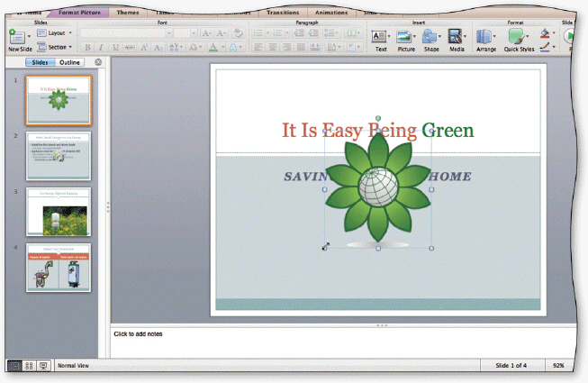Click the Shape Fill paint bucket

545,33
